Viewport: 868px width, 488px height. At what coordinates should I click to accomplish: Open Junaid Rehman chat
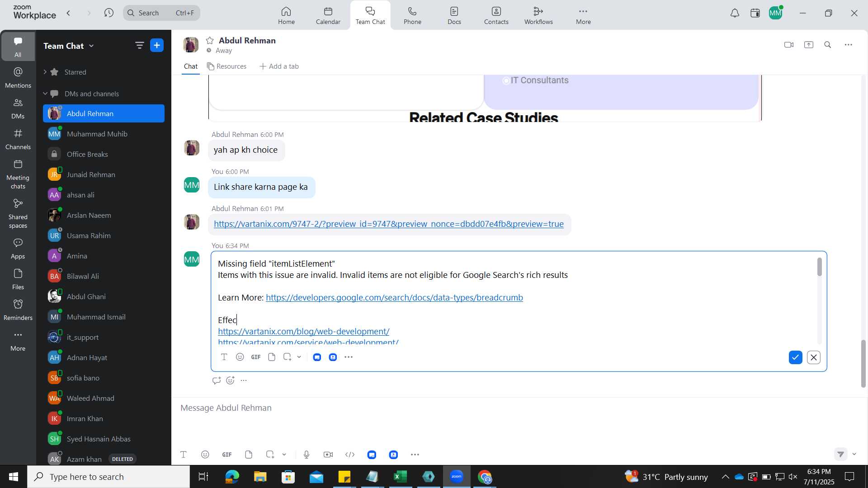click(x=104, y=174)
